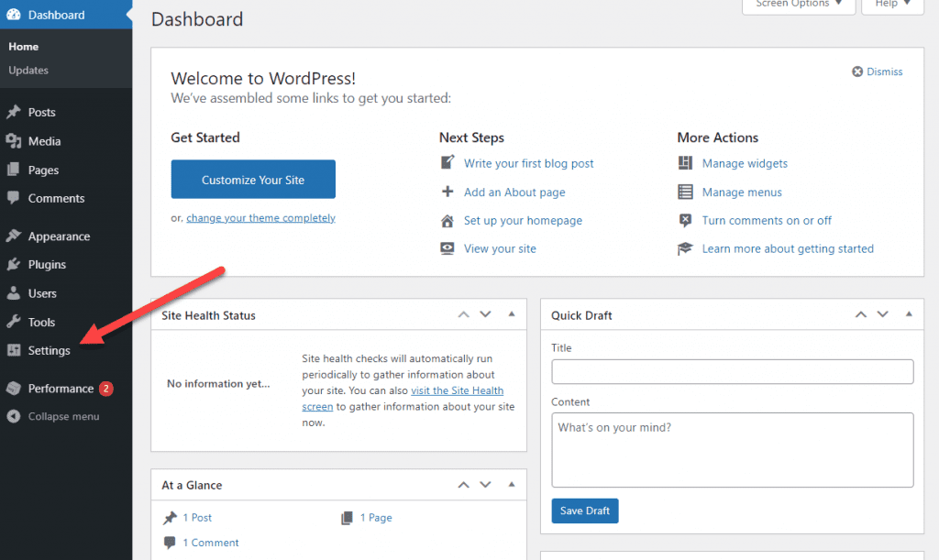Image resolution: width=939 pixels, height=560 pixels.
Task: Open the 1 Comment link text
Action: click(210, 543)
